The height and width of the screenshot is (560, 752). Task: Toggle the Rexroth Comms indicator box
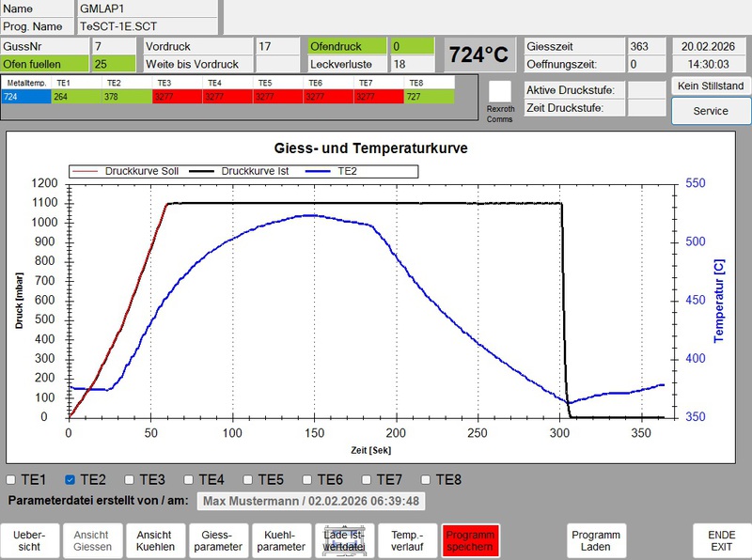(x=500, y=92)
